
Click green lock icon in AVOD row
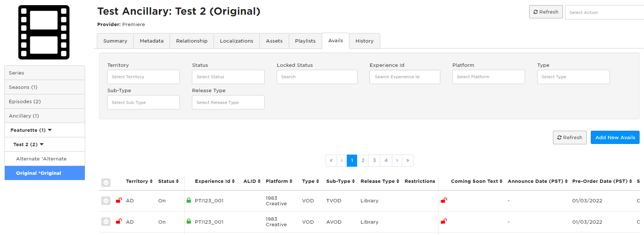pyautogui.click(x=189, y=221)
